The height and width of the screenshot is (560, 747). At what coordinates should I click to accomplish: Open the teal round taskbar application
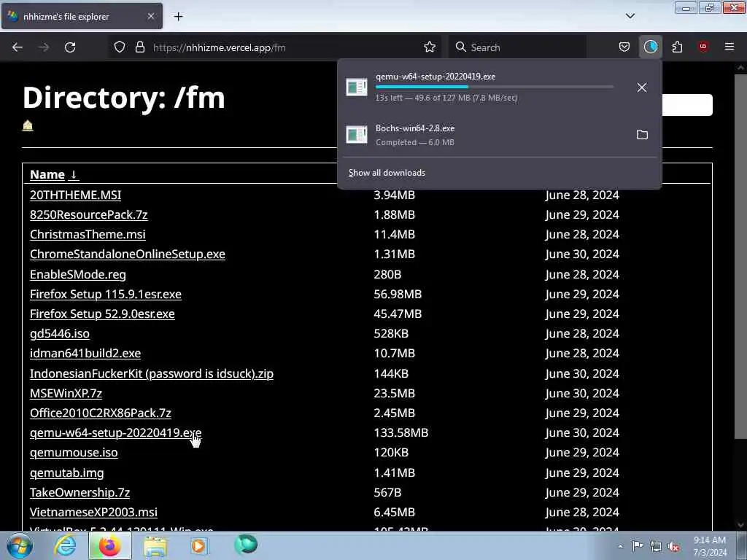pos(246,544)
